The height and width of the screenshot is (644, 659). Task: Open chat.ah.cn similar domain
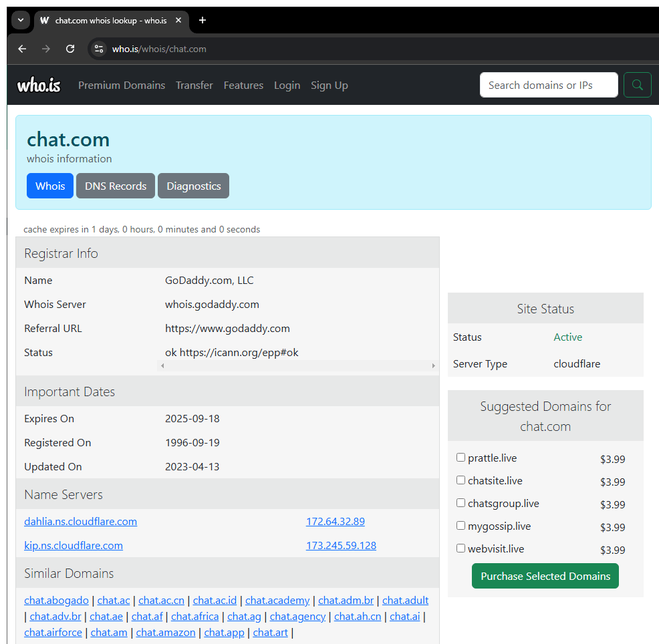pos(358,617)
